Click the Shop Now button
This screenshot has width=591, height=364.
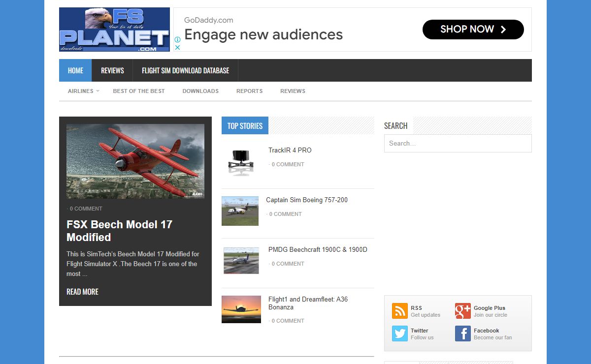473,30
